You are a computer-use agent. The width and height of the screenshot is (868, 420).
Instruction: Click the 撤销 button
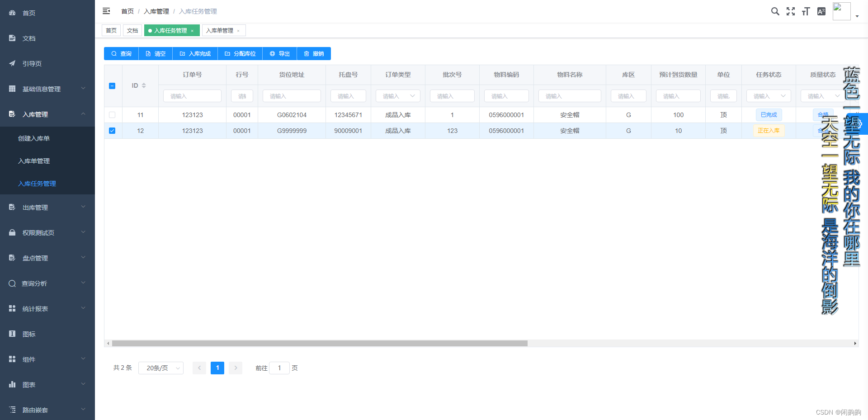tap(314, 53)
